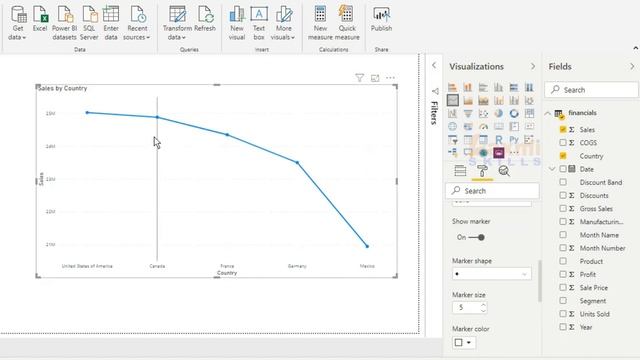Select the Waterfall chart visual
Image resolution: width=640 pixels, height=360 pixels.
[x=452, y=113]
